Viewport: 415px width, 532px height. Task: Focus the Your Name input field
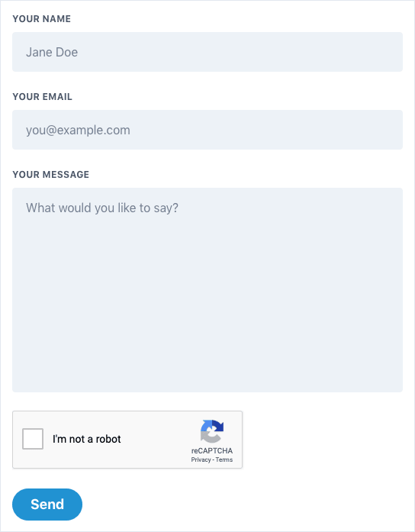(x=207, y=52)
